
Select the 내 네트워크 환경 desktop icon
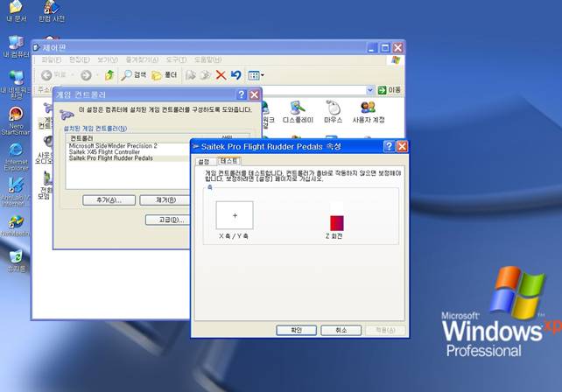(x=16, y=85)
